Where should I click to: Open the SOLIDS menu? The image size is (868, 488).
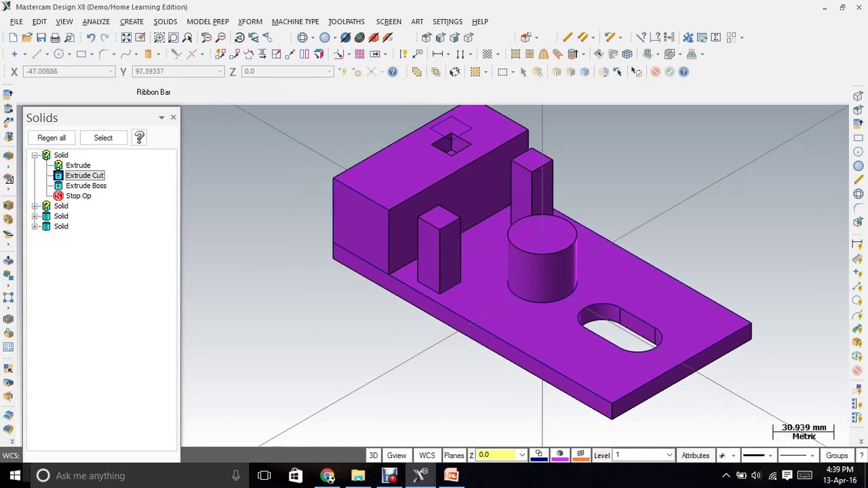pyautogui.click(x=165, y=22)
